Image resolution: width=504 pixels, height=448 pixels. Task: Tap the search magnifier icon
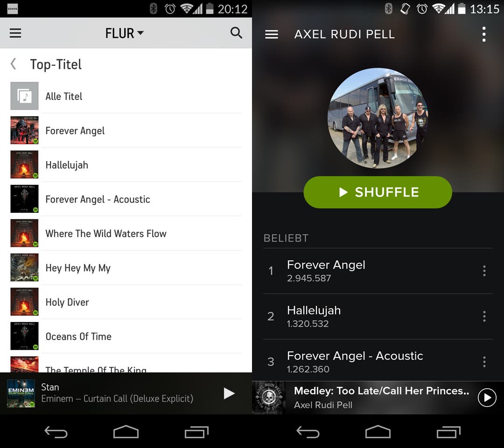[x=236, y=33]
